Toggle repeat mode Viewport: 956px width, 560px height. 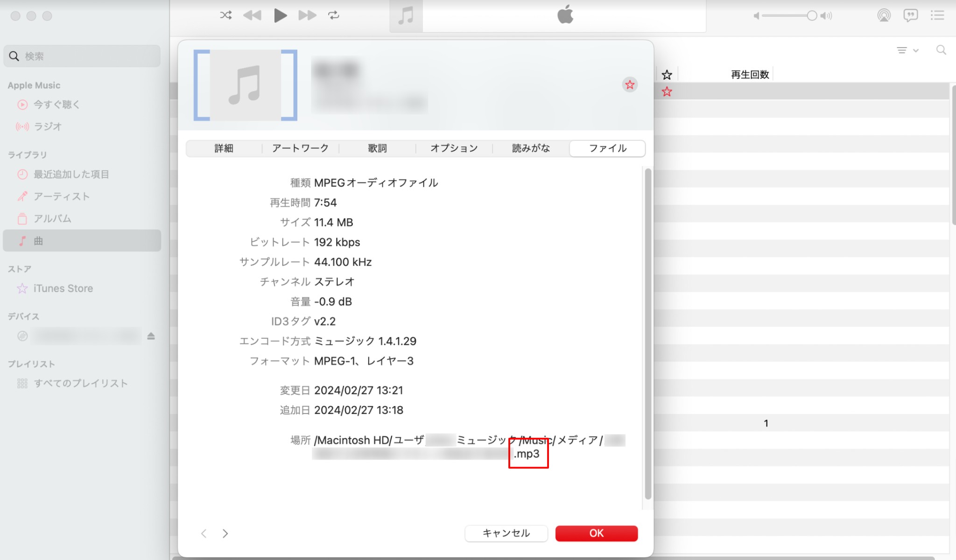click(x=333, y=15)
